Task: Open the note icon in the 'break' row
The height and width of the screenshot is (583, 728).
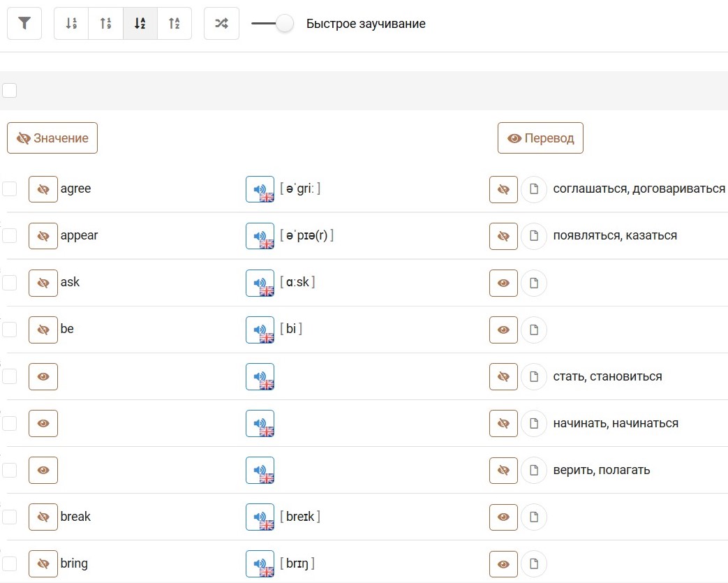Action: click(x=534, y=517)
